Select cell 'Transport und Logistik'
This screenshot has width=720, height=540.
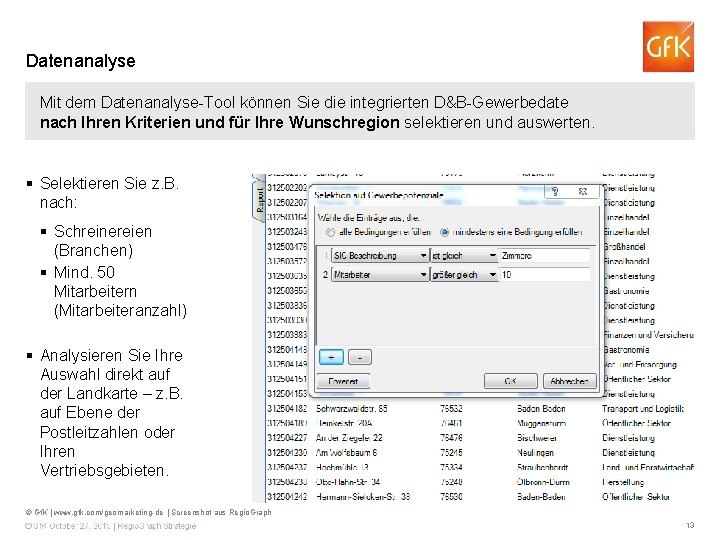tap(643, 409)
